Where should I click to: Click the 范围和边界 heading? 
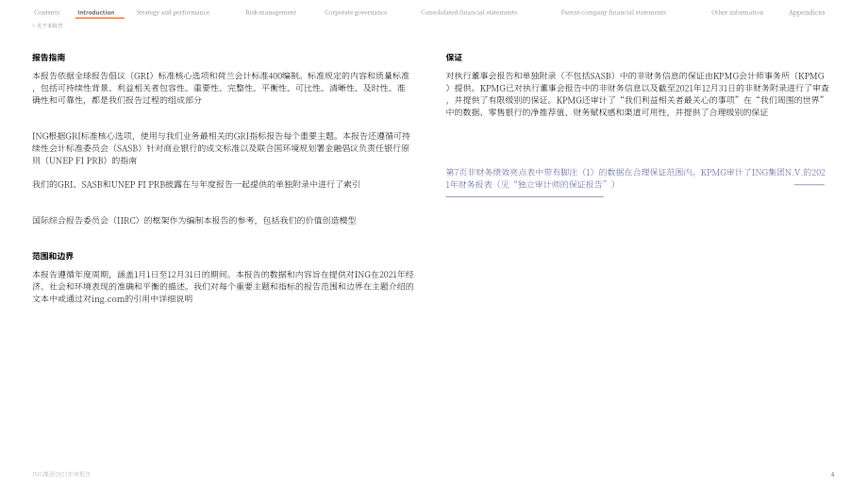pos(53,256)
